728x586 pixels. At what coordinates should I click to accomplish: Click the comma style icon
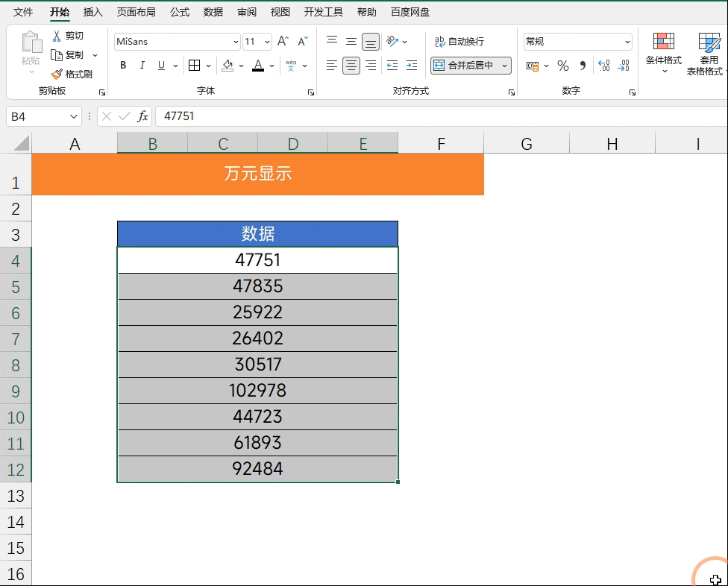tap(583, 66)
